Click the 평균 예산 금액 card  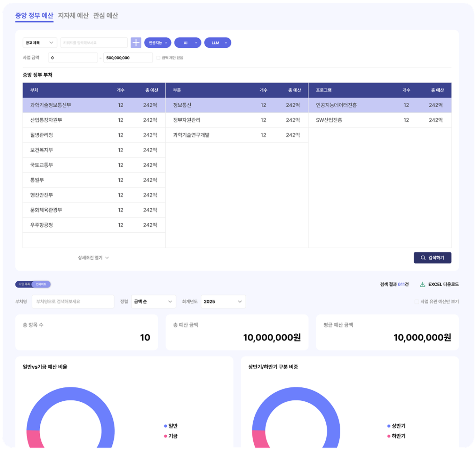click(387, 332)
